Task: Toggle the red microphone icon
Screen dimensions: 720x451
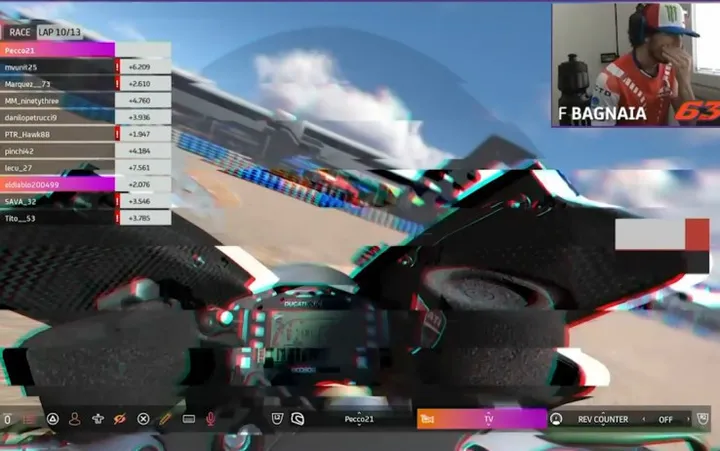Action: [x=211, y=419]
